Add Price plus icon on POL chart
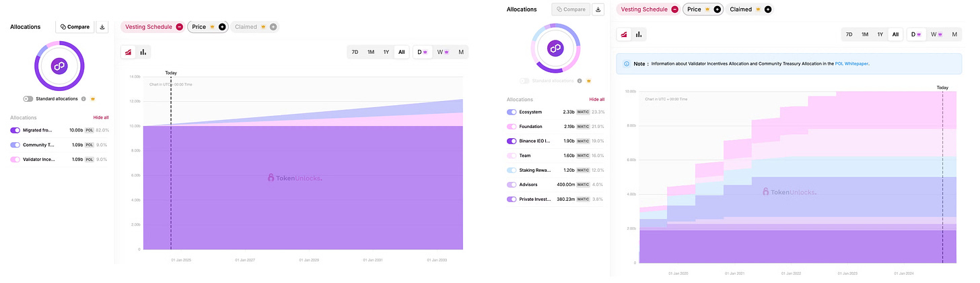This screenshot has height=283, width=980. pyautogui.click(x=222, y=27)
